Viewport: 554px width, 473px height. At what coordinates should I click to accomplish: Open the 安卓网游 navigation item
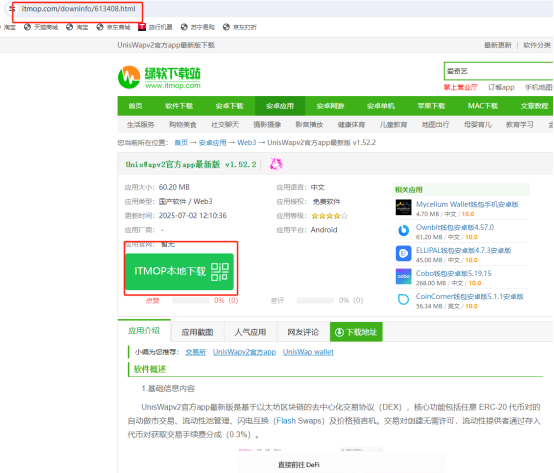click(330, 106)
